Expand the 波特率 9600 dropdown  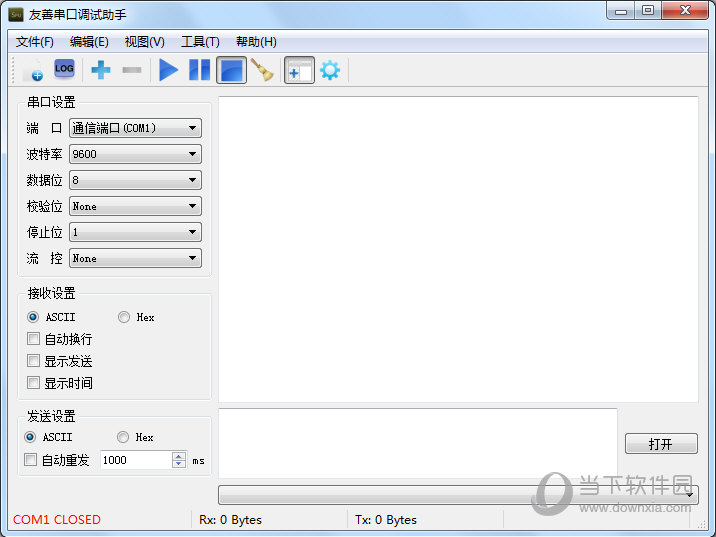(135, 154)
